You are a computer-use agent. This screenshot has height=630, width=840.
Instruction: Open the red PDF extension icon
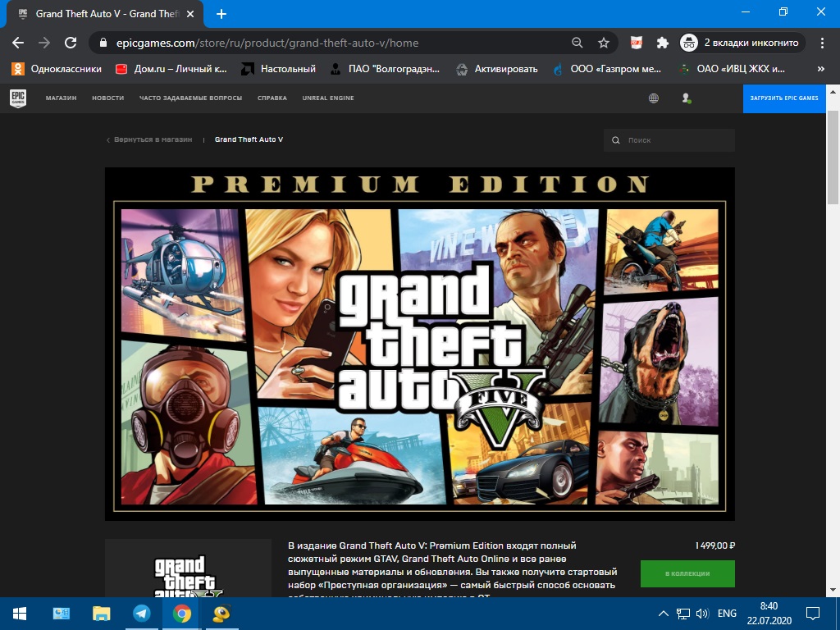pyautogui.click(x=637, y=43)
